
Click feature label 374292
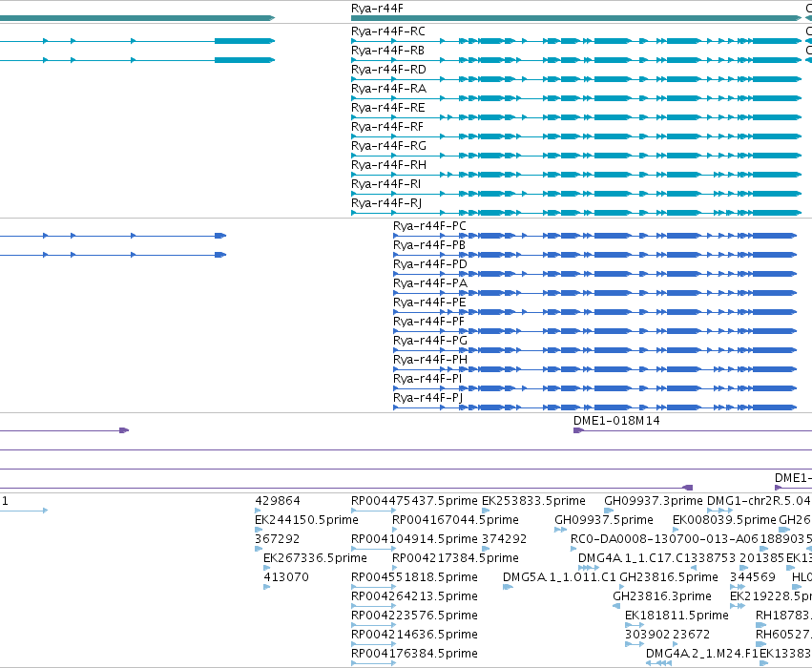pyautogui.click(x=504, y=540)
